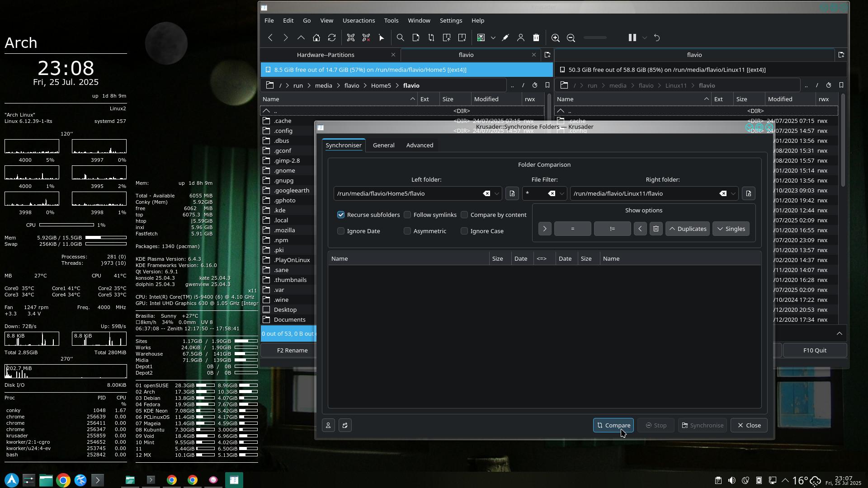This screenshot has height=488, width=868.
Task: Click the synchronise folders toolbar icon
Action: [431, 38]
